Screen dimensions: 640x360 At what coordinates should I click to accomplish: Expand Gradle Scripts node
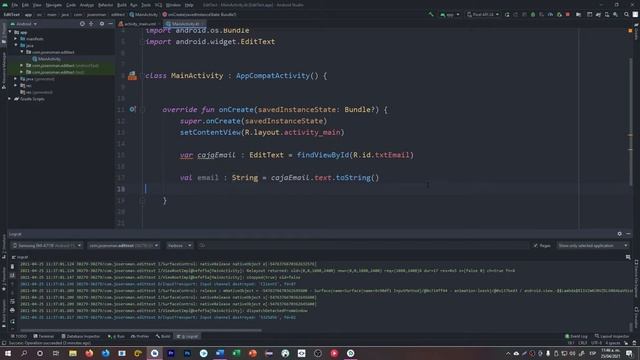point(10,99)
